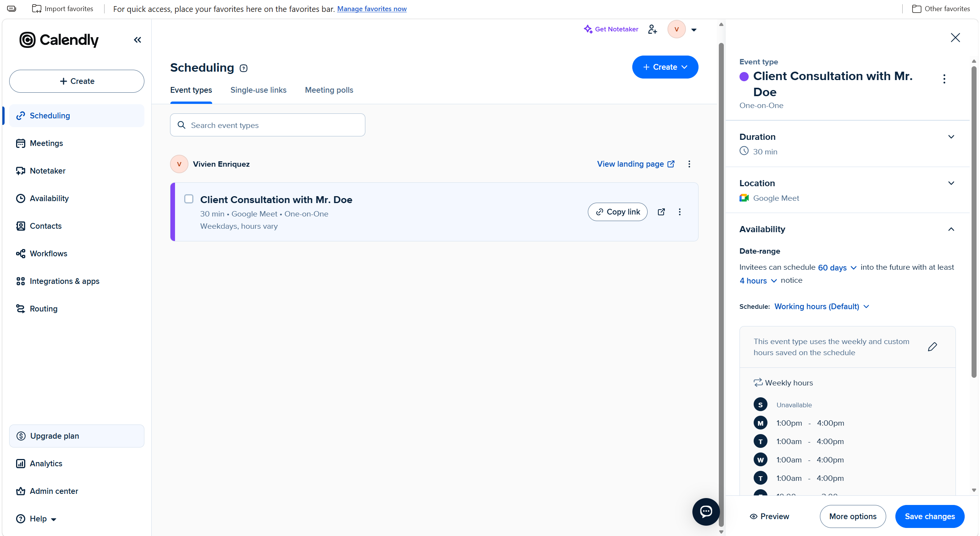Click the invite user icon in header
The height and width of the screenshot is (536, 980).
[x=653, y=30]
